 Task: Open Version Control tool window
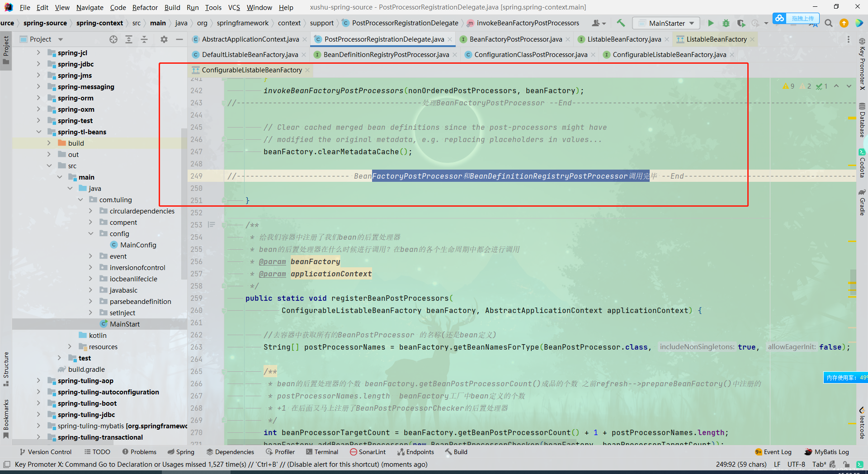pos(46,452)
